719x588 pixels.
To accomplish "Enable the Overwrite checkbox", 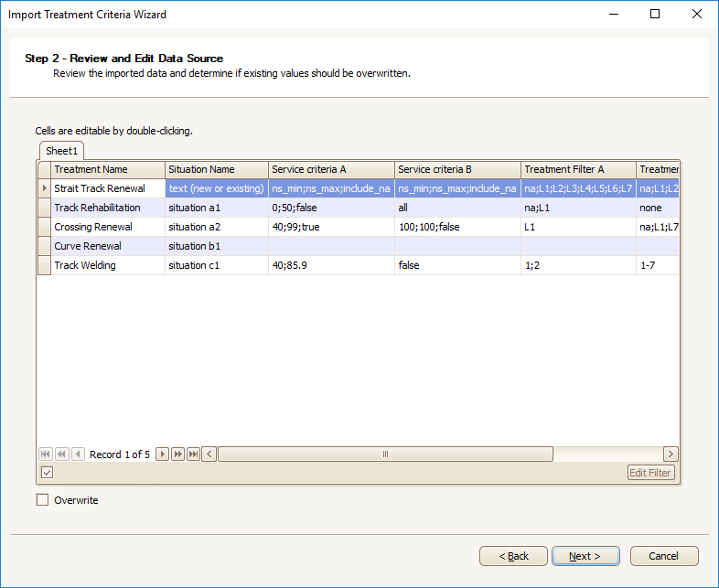I will pyautogui.click(x=42, y=499).
